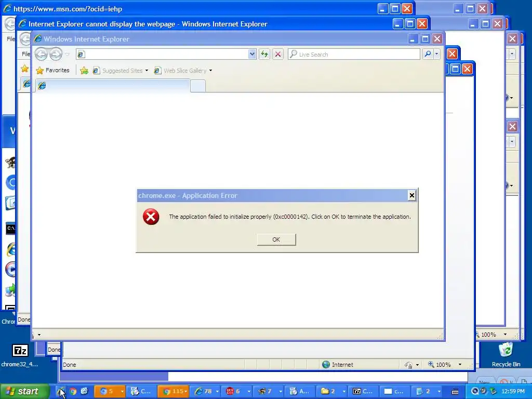Click the Live Search input box

pos(354,54)
